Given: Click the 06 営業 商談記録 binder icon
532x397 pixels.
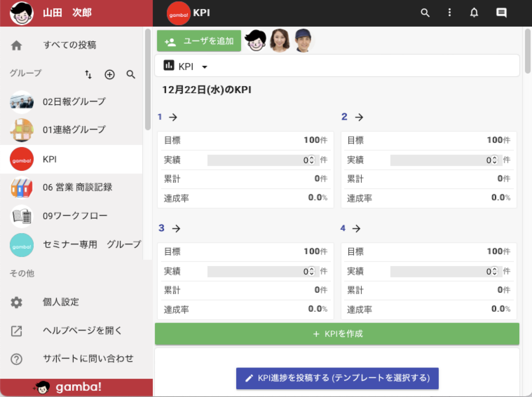Looking at the screenshot, I should click(22, 188).
